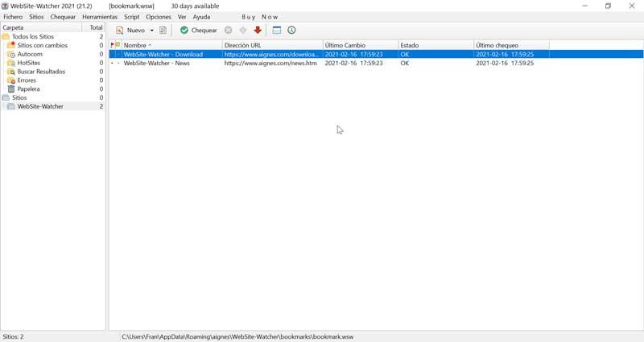Open the Herramientas menu
The height and width of the screenshot is (342, 644).
(100, 17)
